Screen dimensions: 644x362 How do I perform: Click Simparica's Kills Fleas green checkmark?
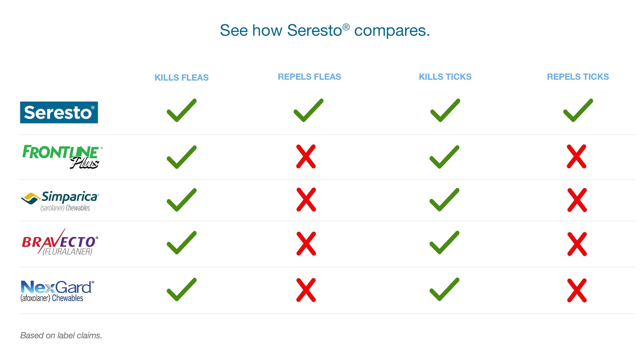[x=182, y=200]
